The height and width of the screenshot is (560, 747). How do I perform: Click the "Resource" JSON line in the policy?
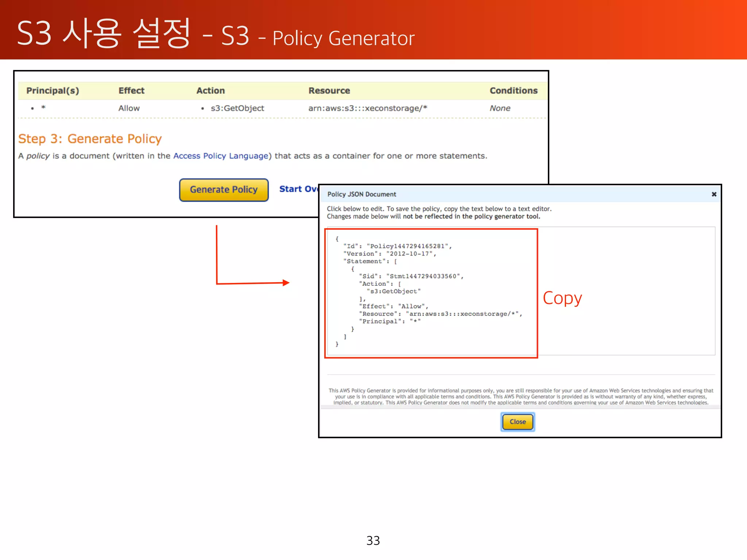[x=441, y=314]
